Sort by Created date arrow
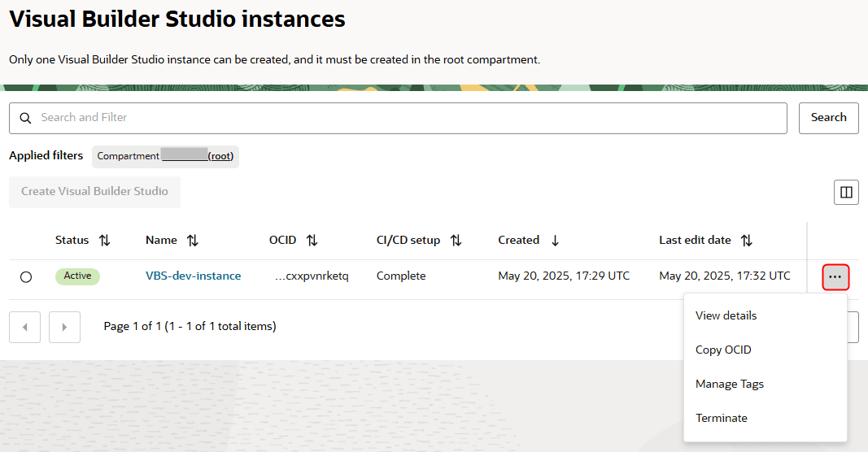The width and height of the screenshot is (868, 452). pyautogui.click(x=555, y=241)
